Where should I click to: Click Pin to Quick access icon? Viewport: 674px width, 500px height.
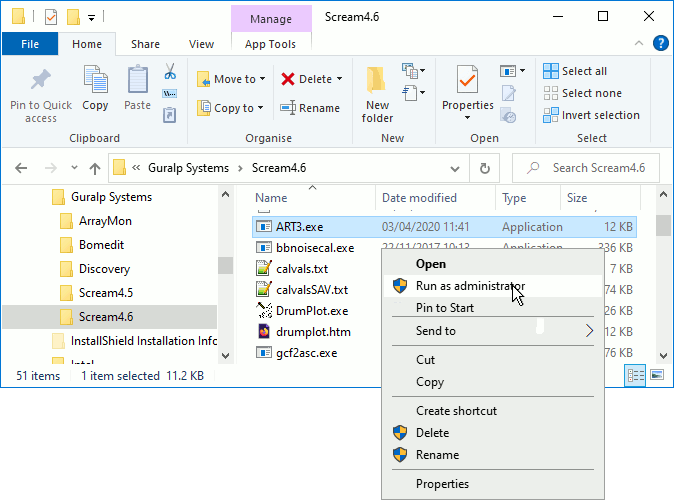(x=41, y=80)
